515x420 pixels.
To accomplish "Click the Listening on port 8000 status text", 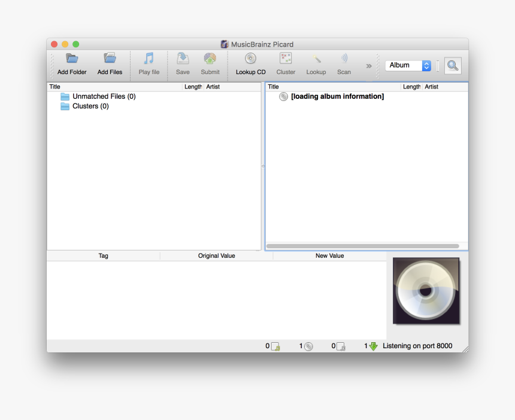I will 417,346.
